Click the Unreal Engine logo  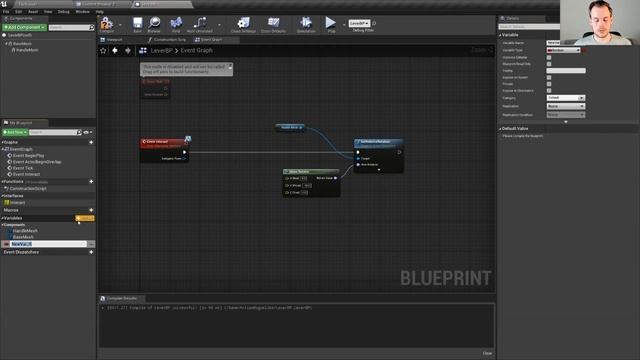tap(4, 4)
